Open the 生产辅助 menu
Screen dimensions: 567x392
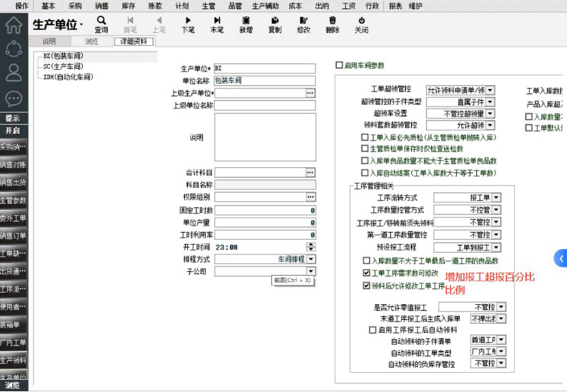[266, 6]
